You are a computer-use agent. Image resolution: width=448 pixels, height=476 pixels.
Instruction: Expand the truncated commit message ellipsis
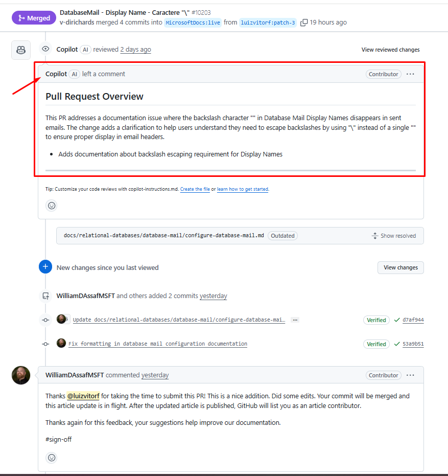295,320
